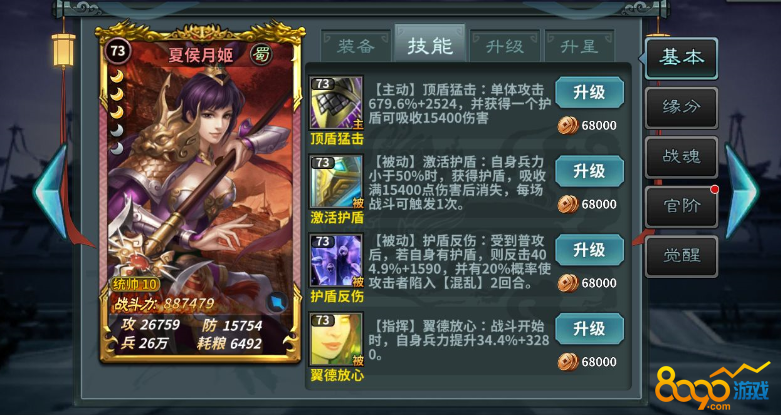The image size is (781, 415).
Task: Switch to the 升级 tab
Action: click(x=505, y=46)
